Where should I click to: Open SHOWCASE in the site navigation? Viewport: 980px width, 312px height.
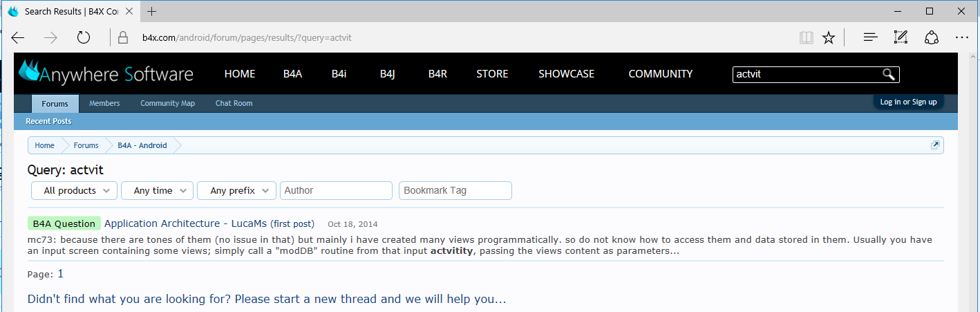coord(567,74)
